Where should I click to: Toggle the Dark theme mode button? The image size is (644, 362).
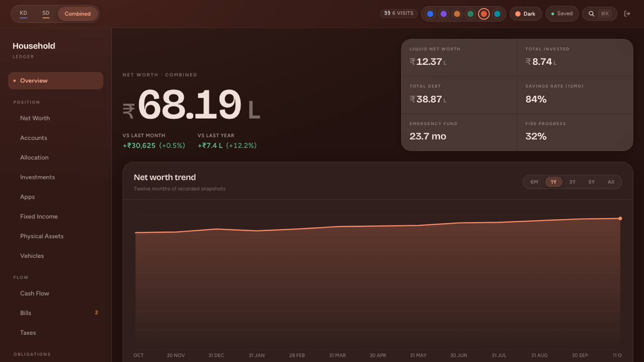tap(526, 14)
